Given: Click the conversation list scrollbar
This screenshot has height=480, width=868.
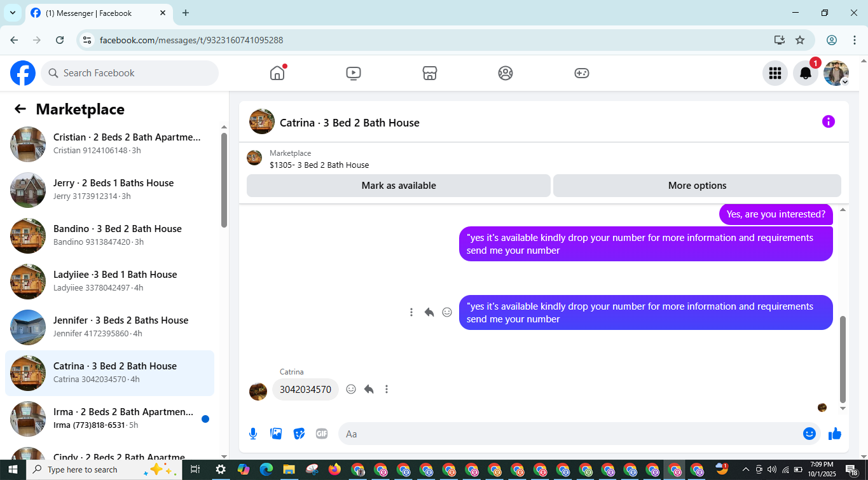Looking at the screenshot, I should pyautogui.click(x=224, y=180).
